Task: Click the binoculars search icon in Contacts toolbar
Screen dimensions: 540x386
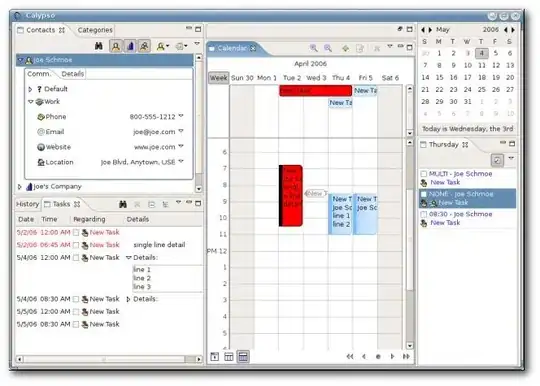Action: pyautogui.click(x=98, y=46)
